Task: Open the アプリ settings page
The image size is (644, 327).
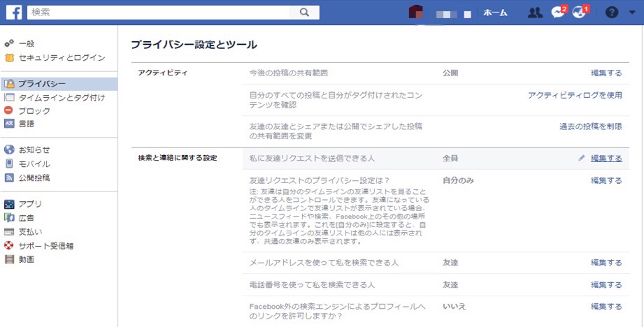Action: coord(30,204)
